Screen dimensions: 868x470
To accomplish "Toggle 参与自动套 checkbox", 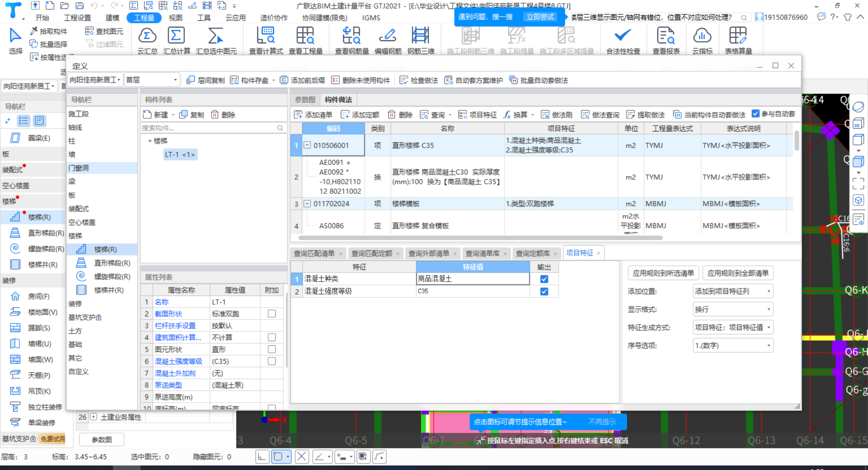I will coord(755,114).
